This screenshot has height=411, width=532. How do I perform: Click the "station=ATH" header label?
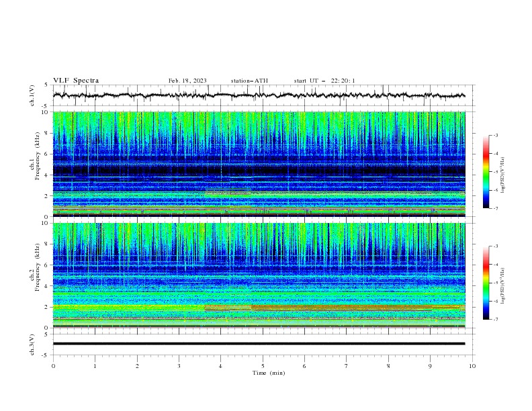(249, 81)
